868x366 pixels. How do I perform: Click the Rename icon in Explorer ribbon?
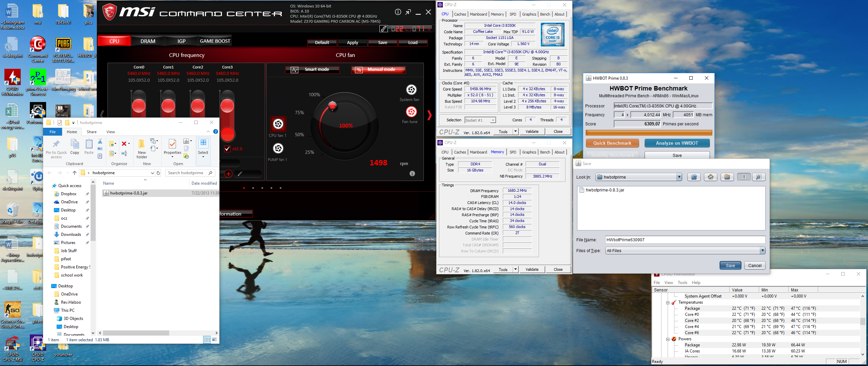124,153
